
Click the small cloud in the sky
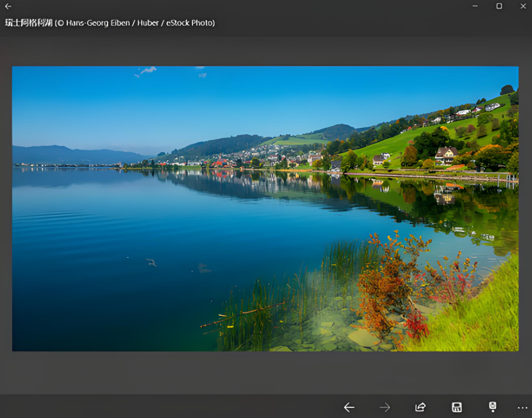point(147,71)
